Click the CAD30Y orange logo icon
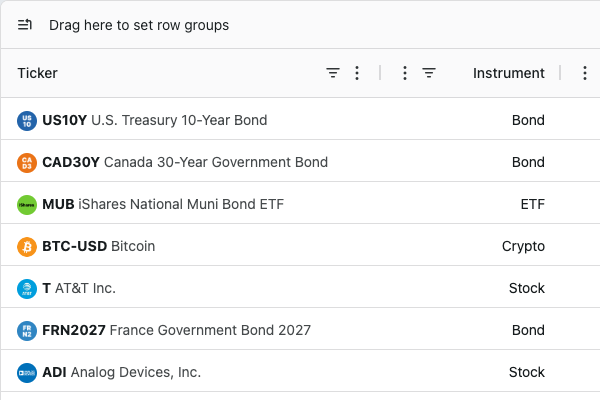Screen dimensions: 600x400 [x=27, y=163]
